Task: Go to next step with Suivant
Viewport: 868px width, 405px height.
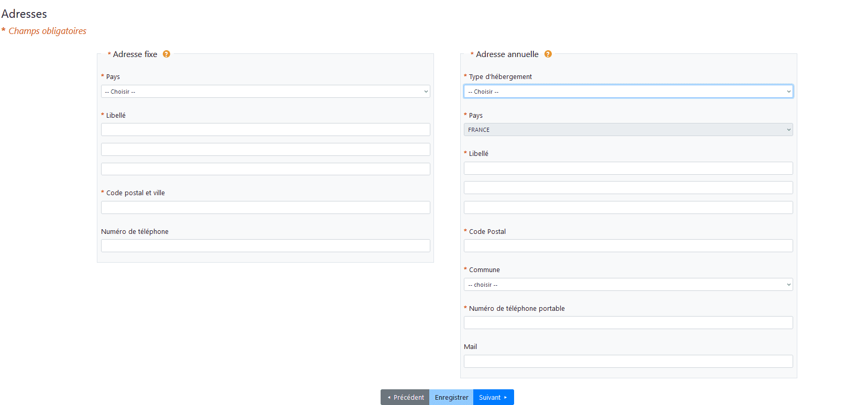Action: point(493,397)
